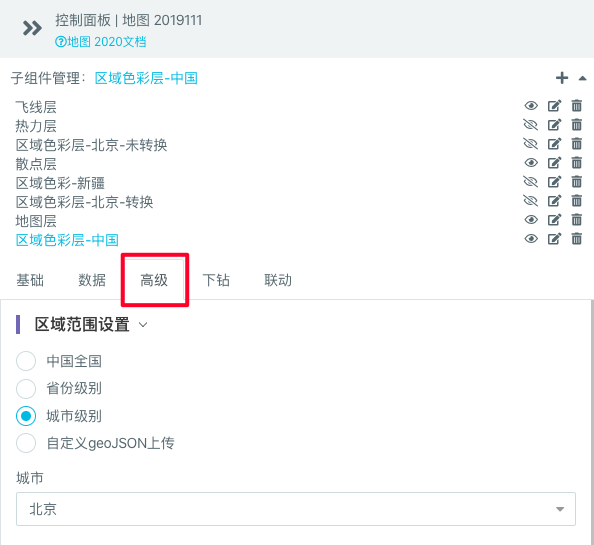The width and height of the screenshot is (594, 545).
Task: Edit the 飞线层 layer
Action: click(x=554, y=106)
